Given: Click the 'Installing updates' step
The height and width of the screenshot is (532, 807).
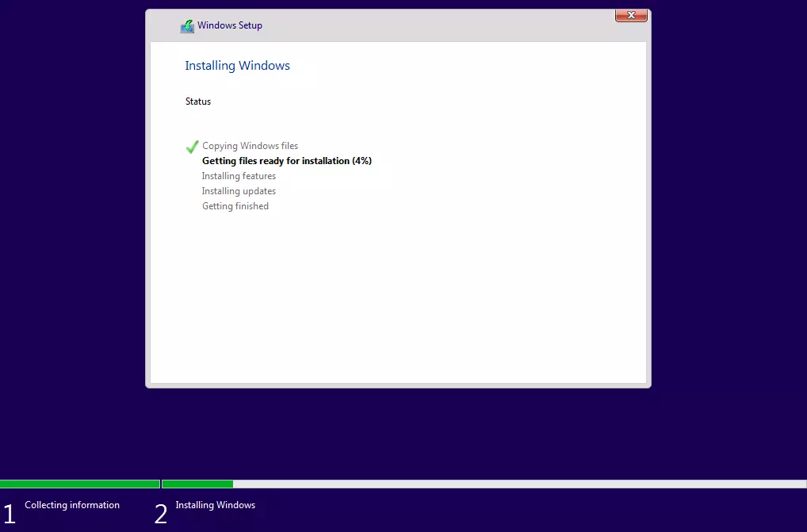Looking at the screenshot, I should tap(239, 191).
